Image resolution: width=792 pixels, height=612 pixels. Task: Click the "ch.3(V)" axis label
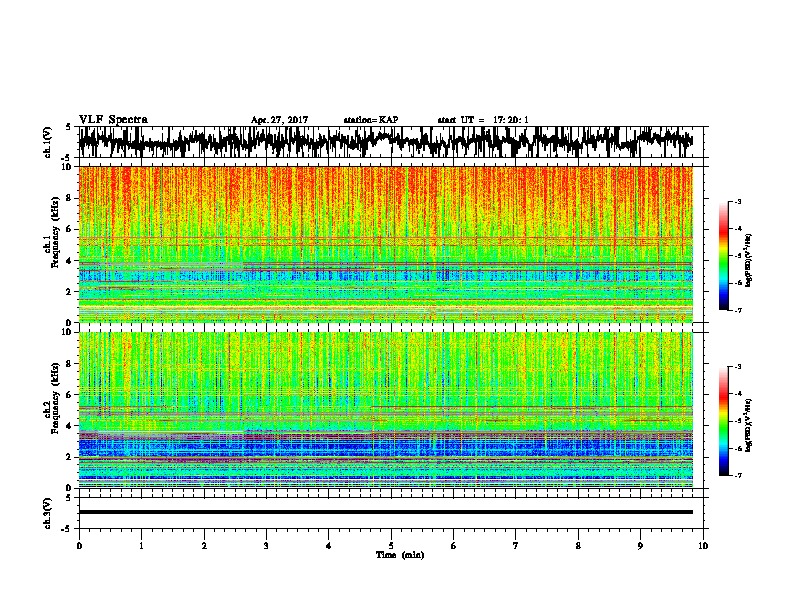pos(48,513)
